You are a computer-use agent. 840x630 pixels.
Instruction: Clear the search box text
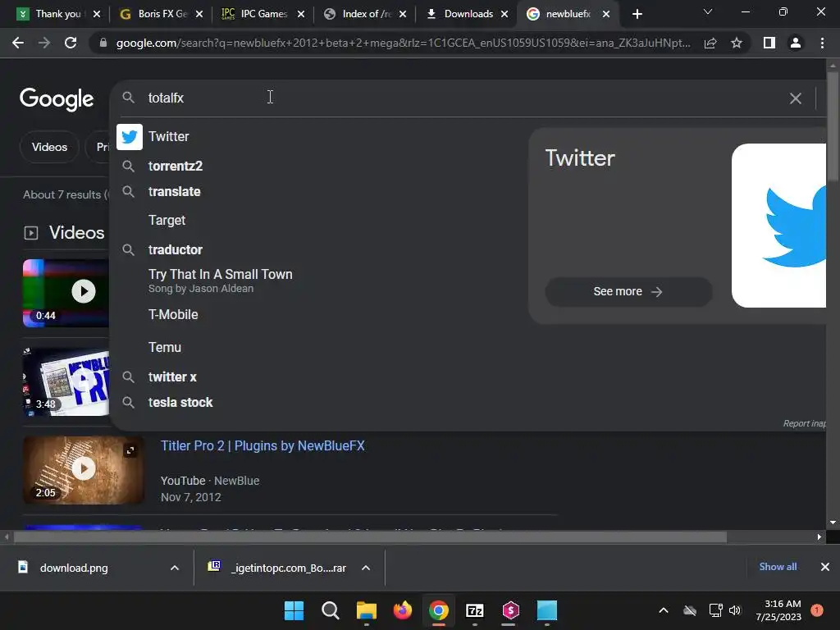pyautogui.click(x=796, y=98)
